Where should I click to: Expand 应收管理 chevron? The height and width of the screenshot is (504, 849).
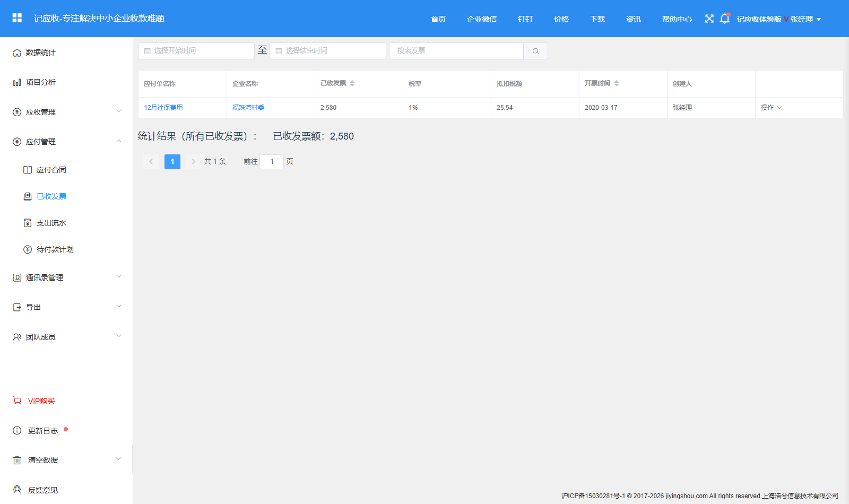tap(119, 111)
